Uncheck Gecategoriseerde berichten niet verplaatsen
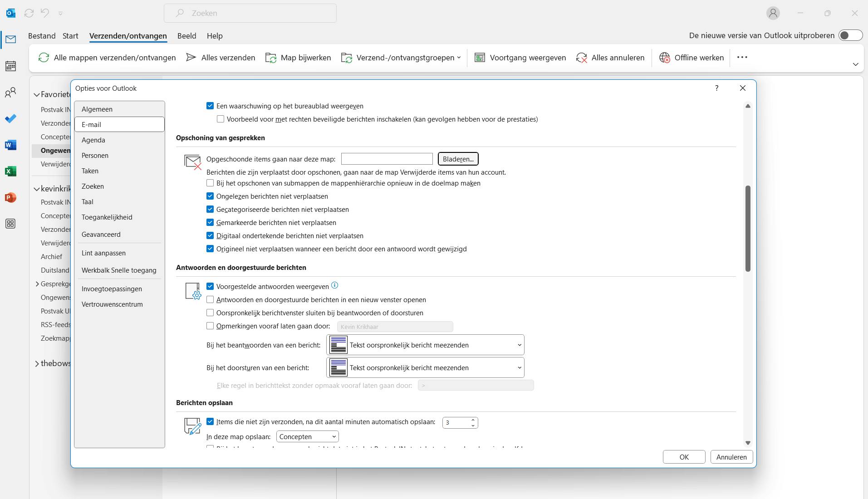Screen dimensions: 868x499 tap(210, 209)
